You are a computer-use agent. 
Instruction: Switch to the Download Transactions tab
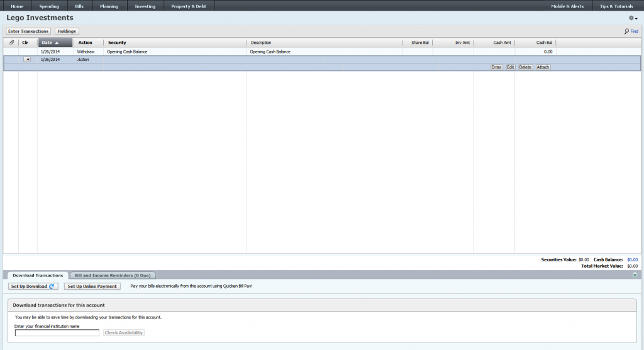(x=38, y=275)
